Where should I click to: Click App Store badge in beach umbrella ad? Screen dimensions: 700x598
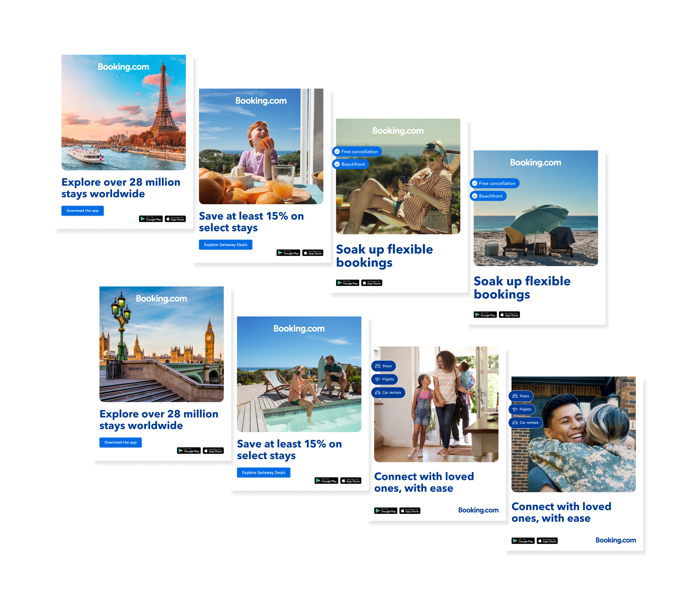pyautogui.click(x=509, y=315)
